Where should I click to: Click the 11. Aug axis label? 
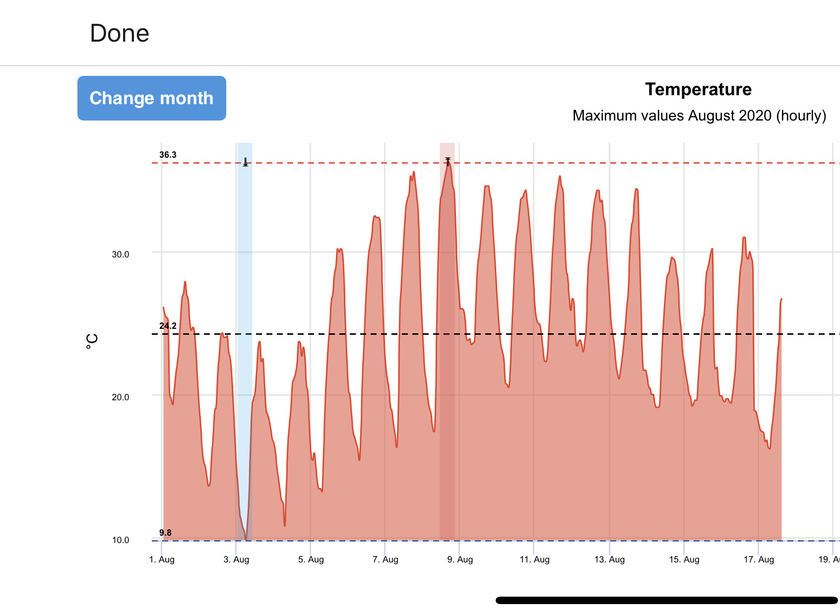[534, 559]
